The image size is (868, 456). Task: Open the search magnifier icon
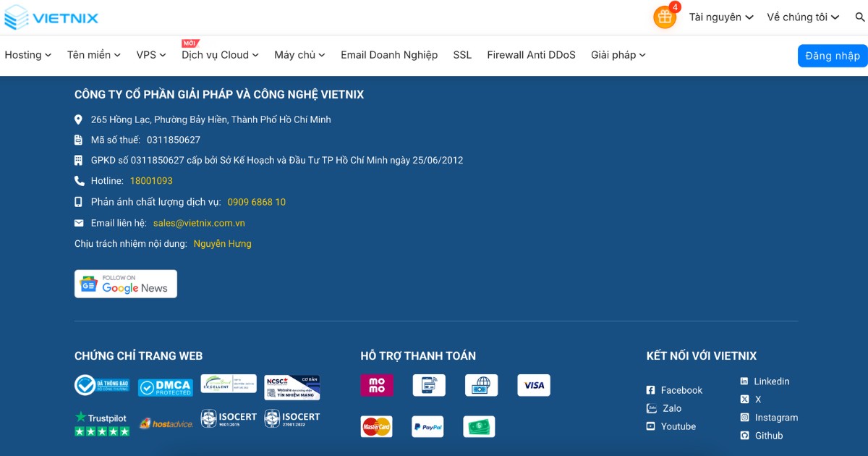point(859,17)
